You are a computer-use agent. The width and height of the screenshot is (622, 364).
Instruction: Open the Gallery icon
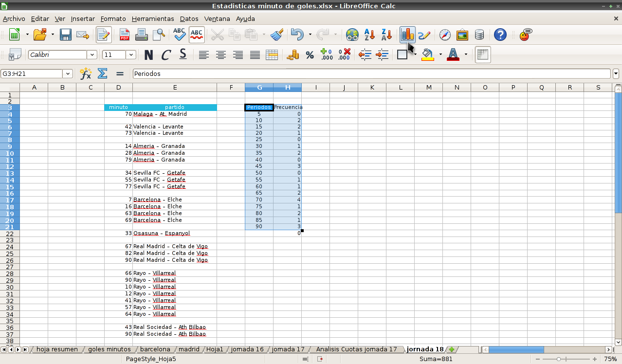coord(462,35)
